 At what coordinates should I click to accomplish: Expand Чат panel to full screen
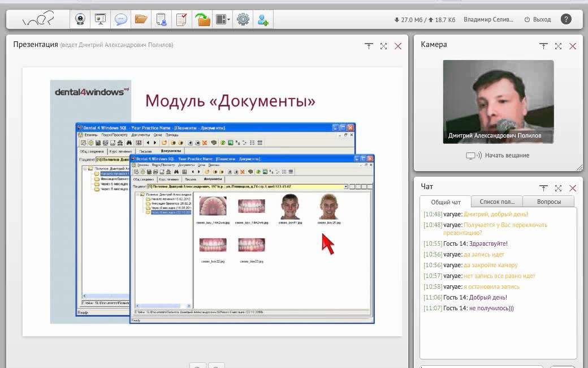558,188
